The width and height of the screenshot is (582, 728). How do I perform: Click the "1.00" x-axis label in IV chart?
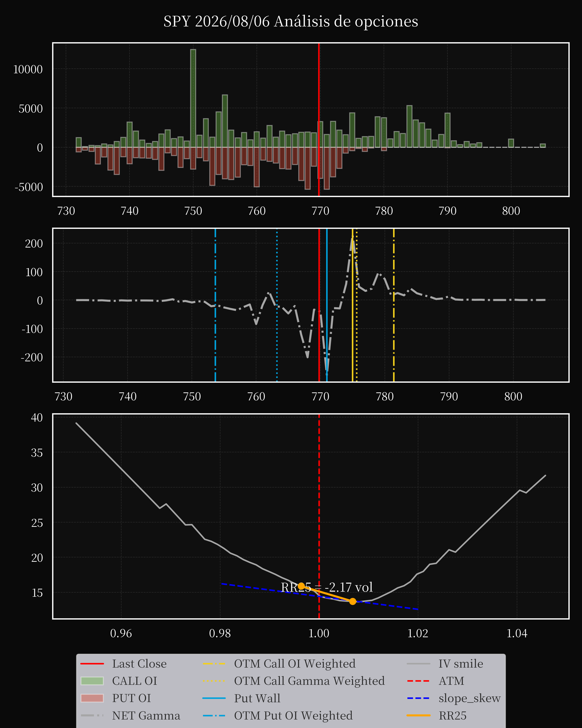tap(319, 633)
